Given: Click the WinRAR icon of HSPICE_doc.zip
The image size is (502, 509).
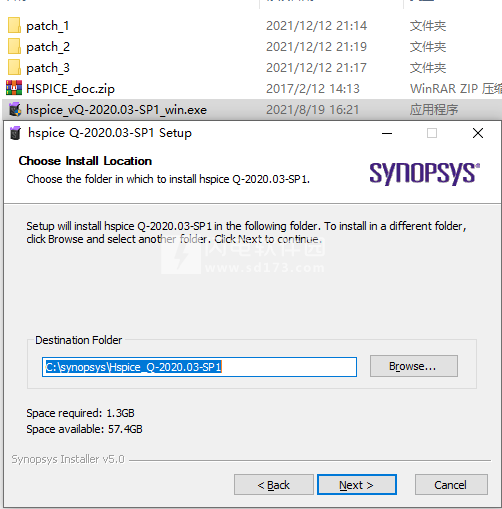Looking at the screenshot, I should tap(14, 88).
